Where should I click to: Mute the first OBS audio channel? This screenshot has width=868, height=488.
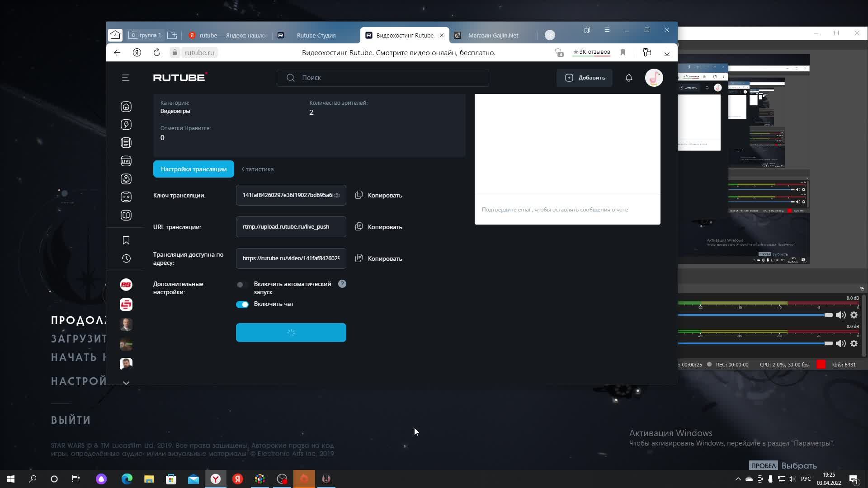[x=840, y=315]
